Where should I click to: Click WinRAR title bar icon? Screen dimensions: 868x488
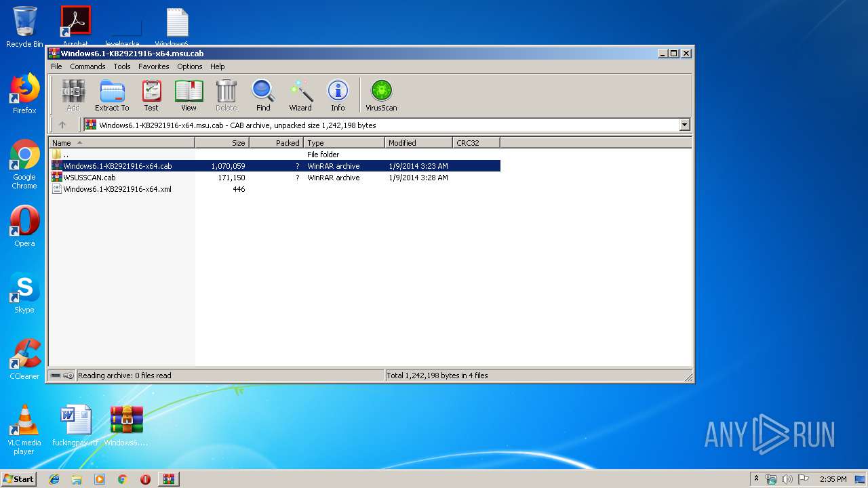click(x=54, y=53)
